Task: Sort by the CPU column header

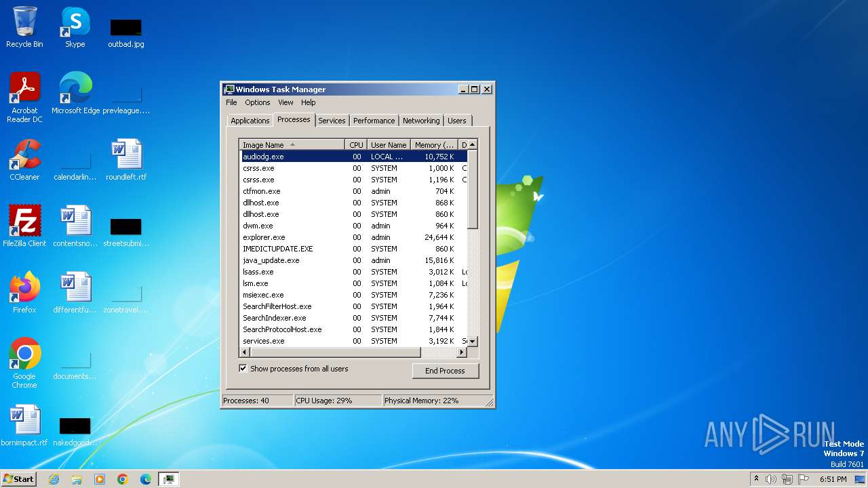Action: pyautogui.click(x=356, y=144)
